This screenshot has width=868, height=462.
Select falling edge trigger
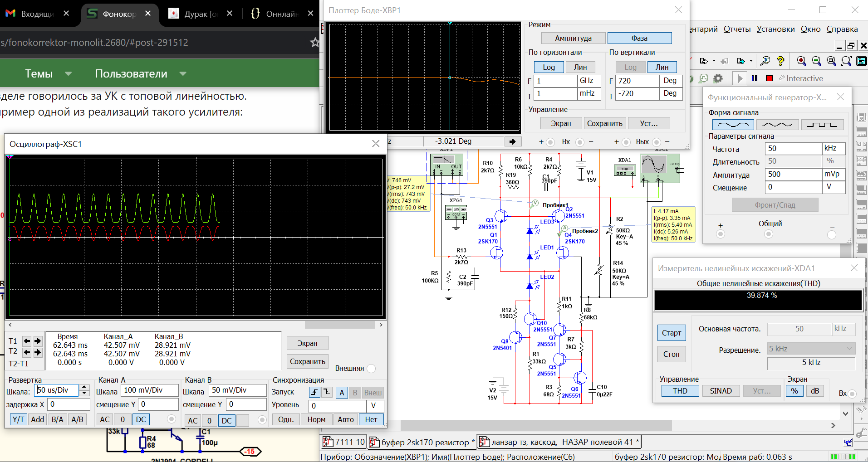click(327, 392)
